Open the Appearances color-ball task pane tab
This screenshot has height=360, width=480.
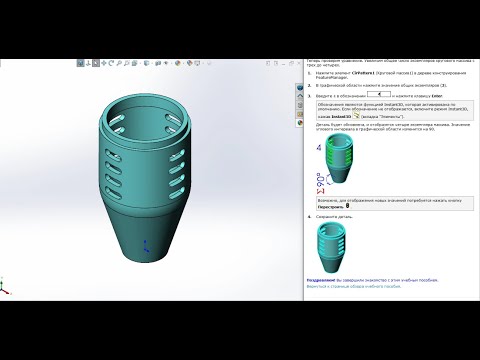coord(300,123)
